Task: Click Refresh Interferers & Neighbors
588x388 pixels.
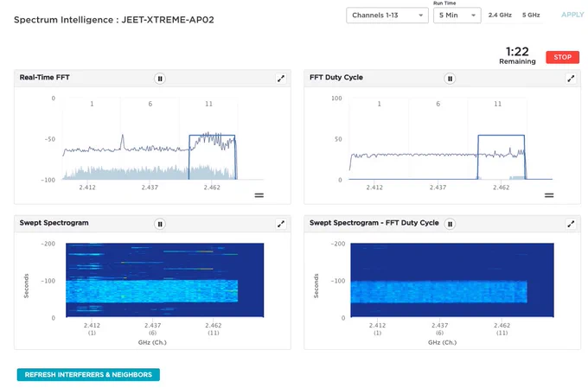Action: [x=88, y=374]
